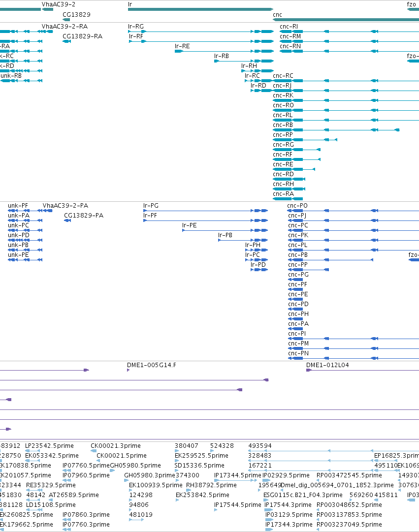
Task: Select the cnc-PH protein label
Action: (298, 314)
